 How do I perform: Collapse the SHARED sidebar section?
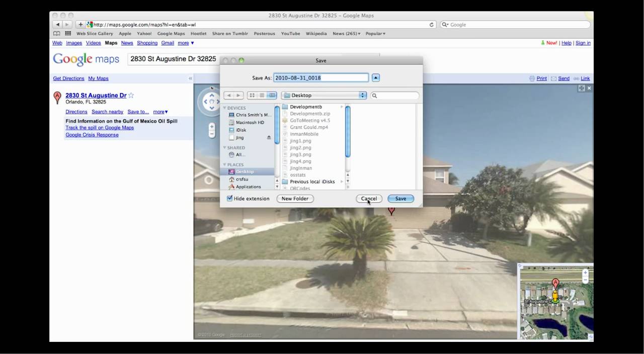click(x=225, y=148)
